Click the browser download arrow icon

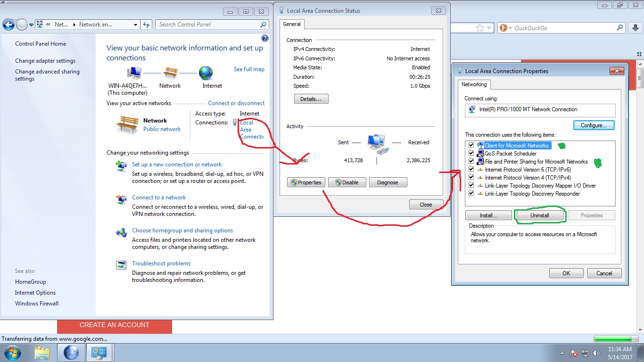click(635, 28)
